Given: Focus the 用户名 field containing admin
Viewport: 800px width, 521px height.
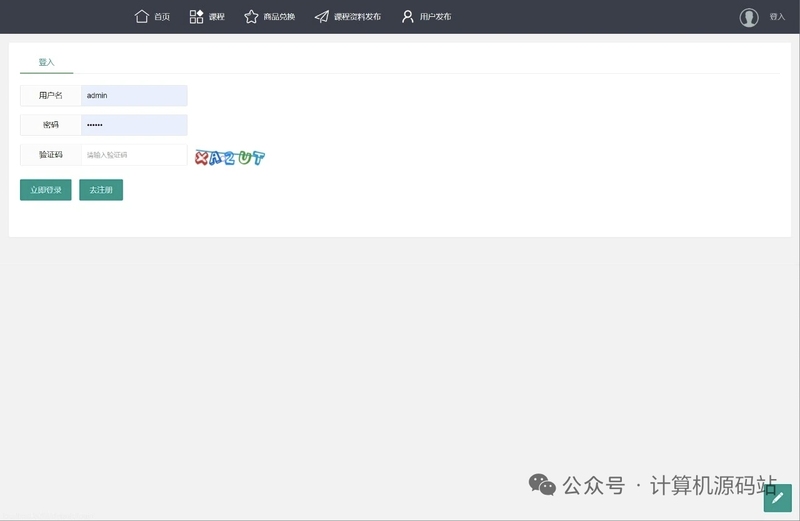Looking at the screenshot, I should 134,95.
